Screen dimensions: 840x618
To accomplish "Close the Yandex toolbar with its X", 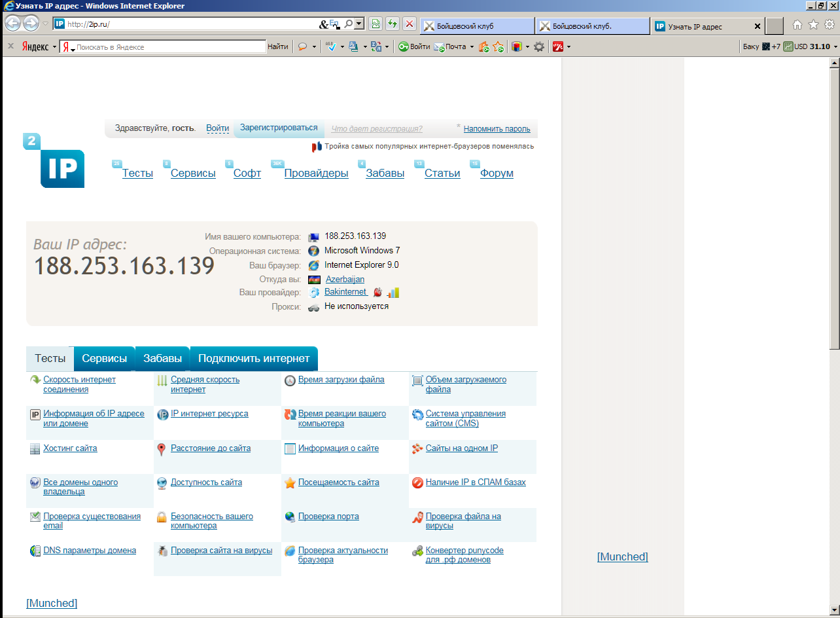I will 10,46.
